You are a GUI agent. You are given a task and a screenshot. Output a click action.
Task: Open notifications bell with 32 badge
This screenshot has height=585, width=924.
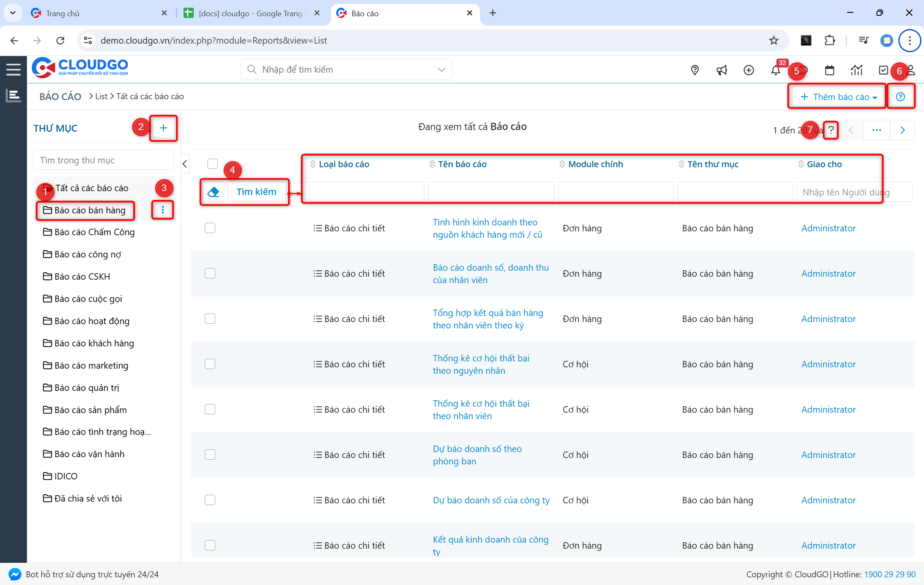775,70
